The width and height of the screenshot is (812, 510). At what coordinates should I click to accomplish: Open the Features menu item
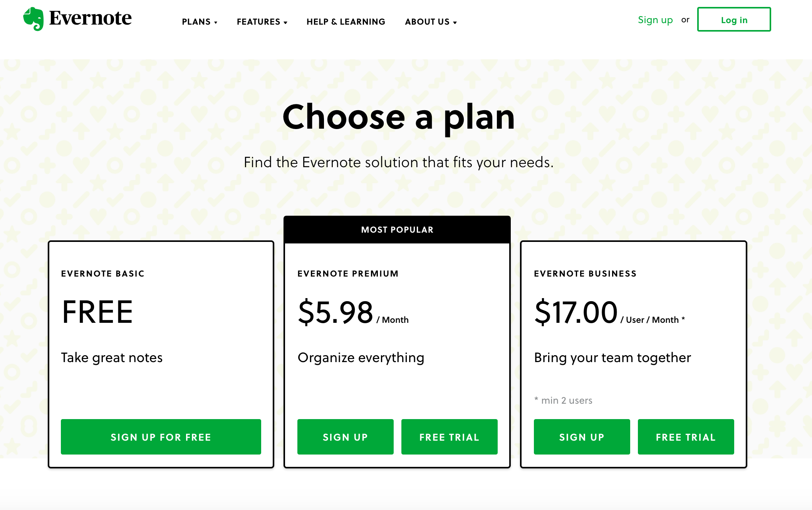(x=258, y=22)
